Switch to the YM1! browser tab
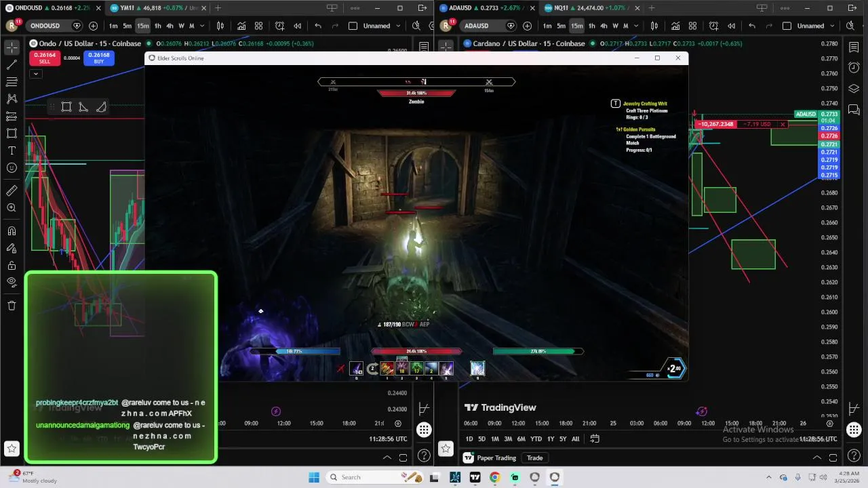Image resolution: width=868 pixels, height=488 pixels. point(156,8)
